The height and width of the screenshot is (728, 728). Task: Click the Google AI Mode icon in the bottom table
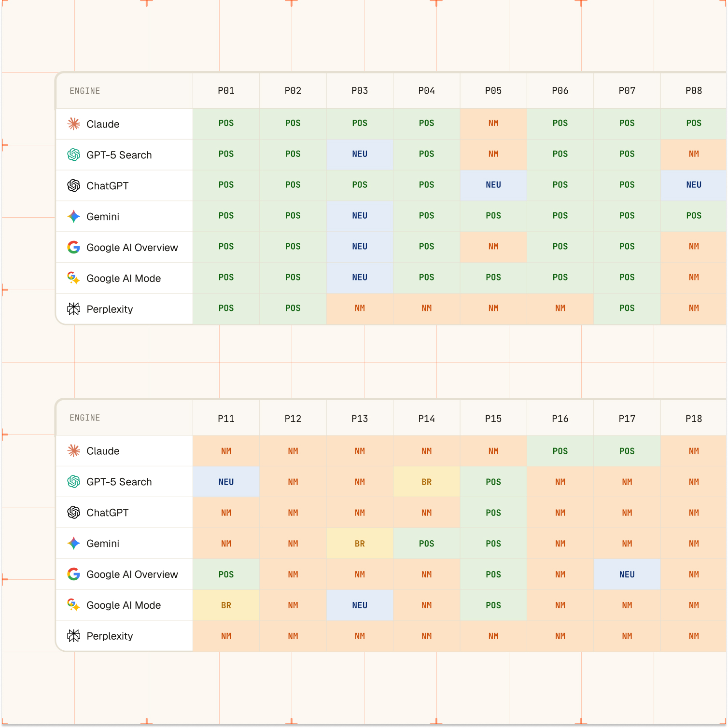click(74, 605)
